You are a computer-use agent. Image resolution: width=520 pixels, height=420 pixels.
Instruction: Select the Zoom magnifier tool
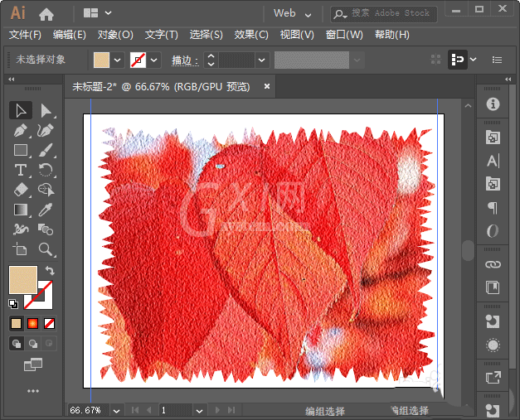point(46,249)
